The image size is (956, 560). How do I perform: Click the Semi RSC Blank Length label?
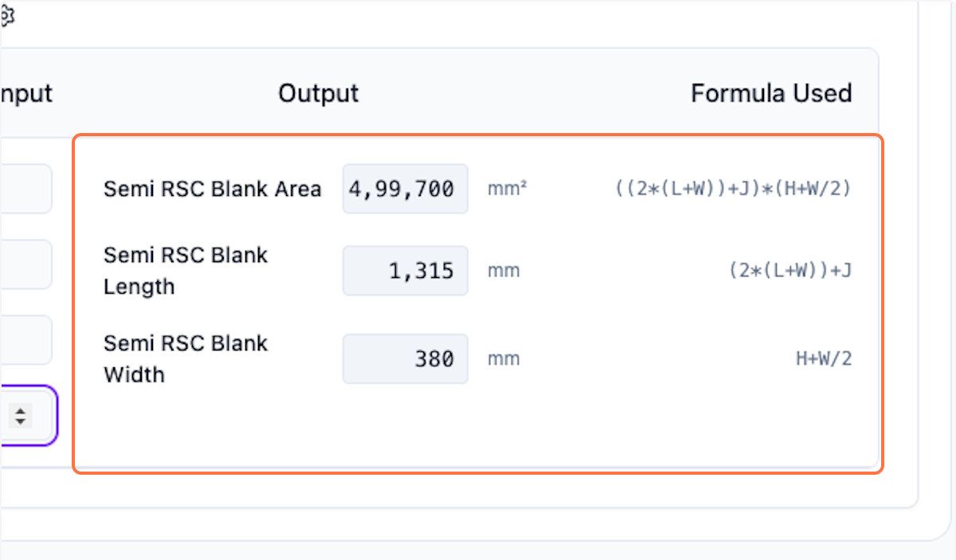(186, 271)
